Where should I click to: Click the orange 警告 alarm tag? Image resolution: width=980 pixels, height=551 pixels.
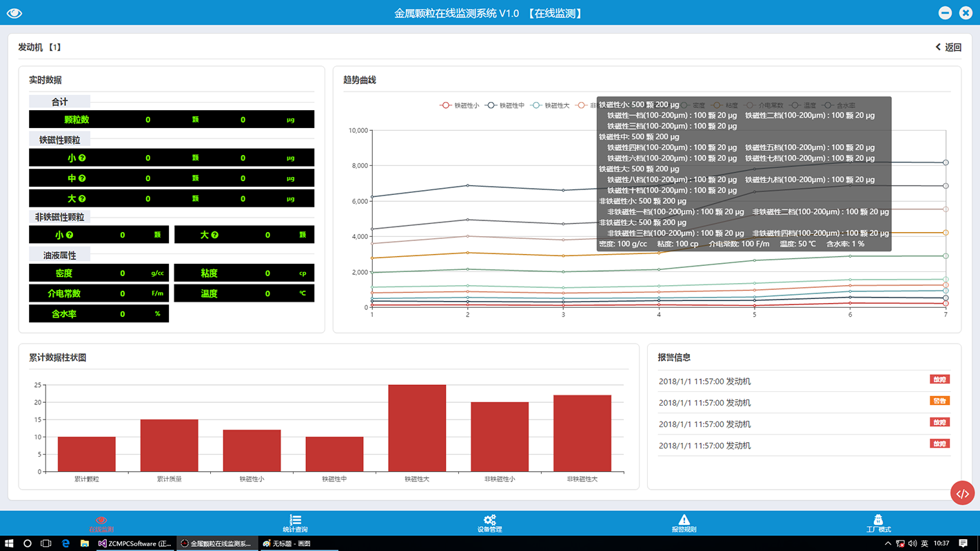tap(939, 401)
